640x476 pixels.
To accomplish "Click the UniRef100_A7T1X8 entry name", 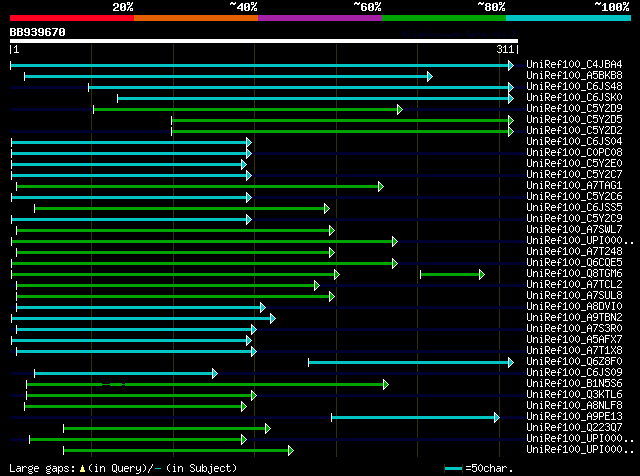I will tap(574, 351).
